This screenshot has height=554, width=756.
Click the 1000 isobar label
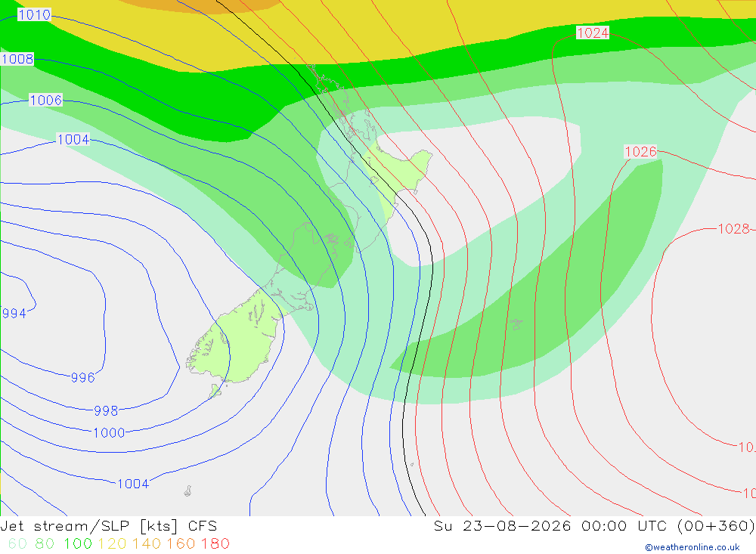109,433
